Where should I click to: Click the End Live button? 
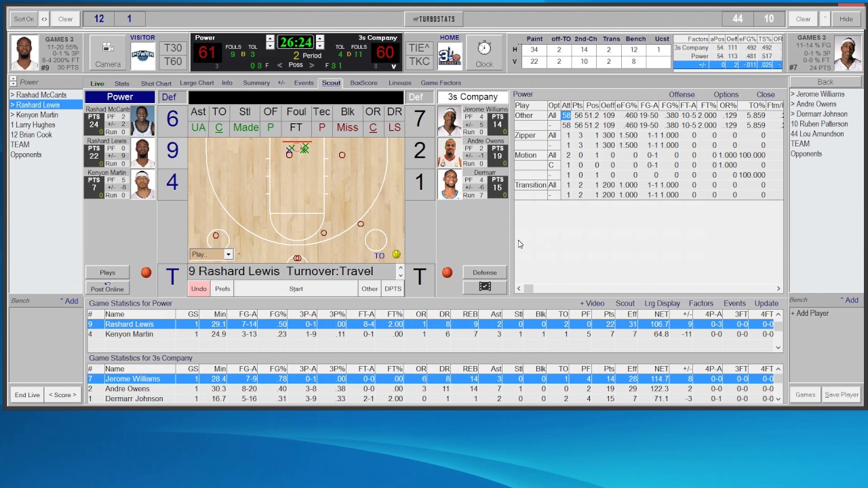point(27,395)
